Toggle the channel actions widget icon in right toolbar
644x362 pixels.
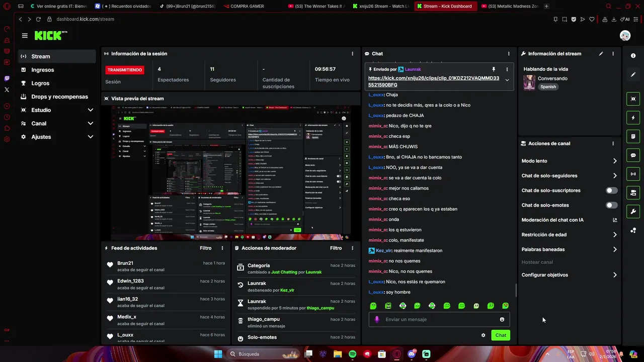point(633,193)
